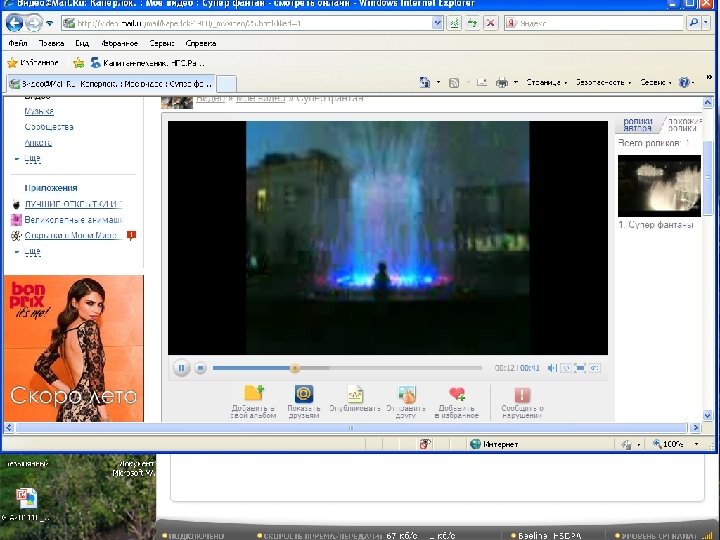This screenshot has height=540, width=720.
Task: Click the desktop document shortcut icon
Action: pos(26,498)
